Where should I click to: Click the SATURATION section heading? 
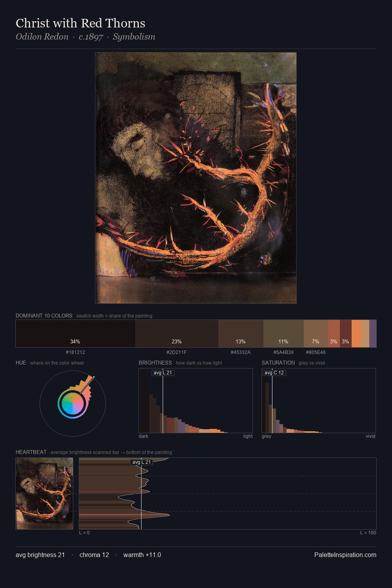pos(278,363)
